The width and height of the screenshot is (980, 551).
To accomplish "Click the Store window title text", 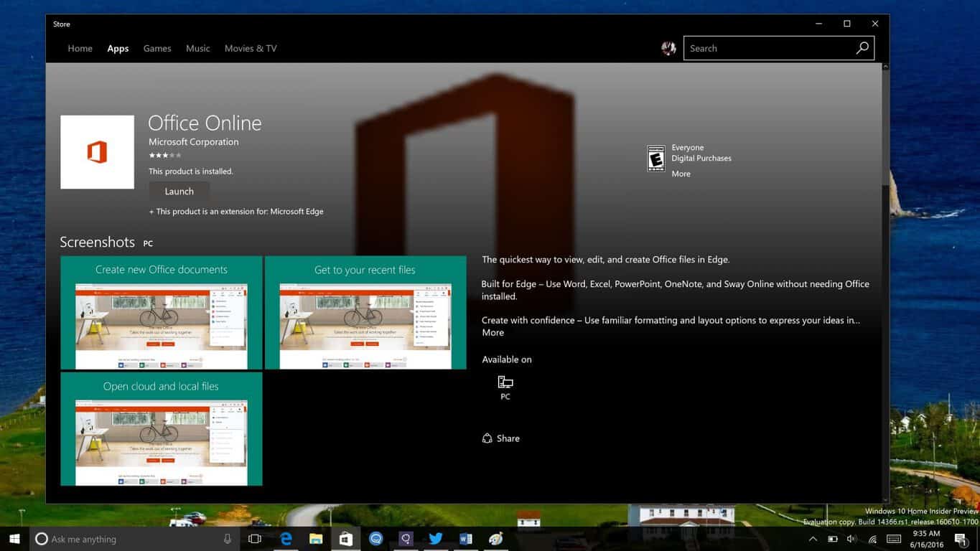I will click(62, 24).
